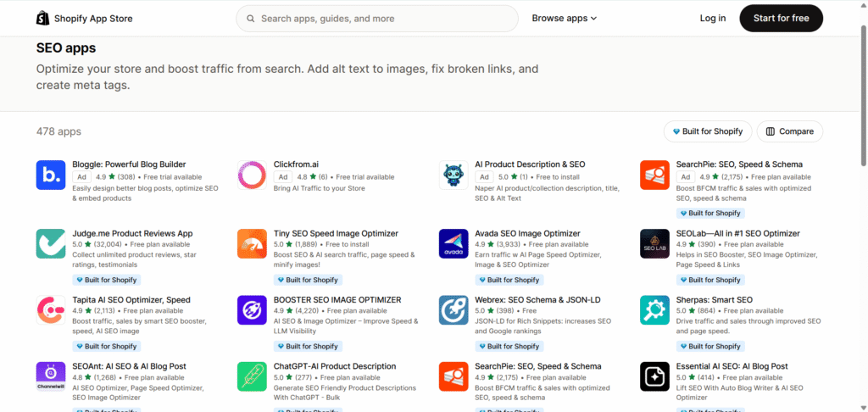Click the Tiny SEO Speed Image Optimizer icon
Screen dimensions: 868x412
tap(252, 243)
